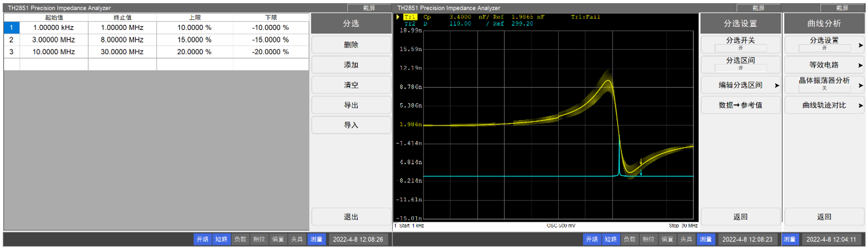Click 开路 indicator in the 12:08:26 status bar
Screen dimensions: 868x249
point(202,239)
